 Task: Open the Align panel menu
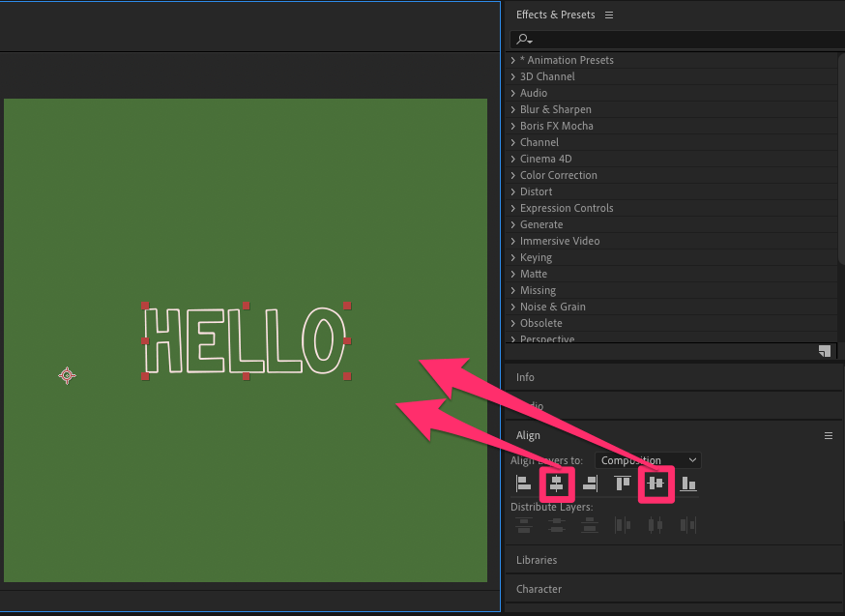(x=829, y=435)
